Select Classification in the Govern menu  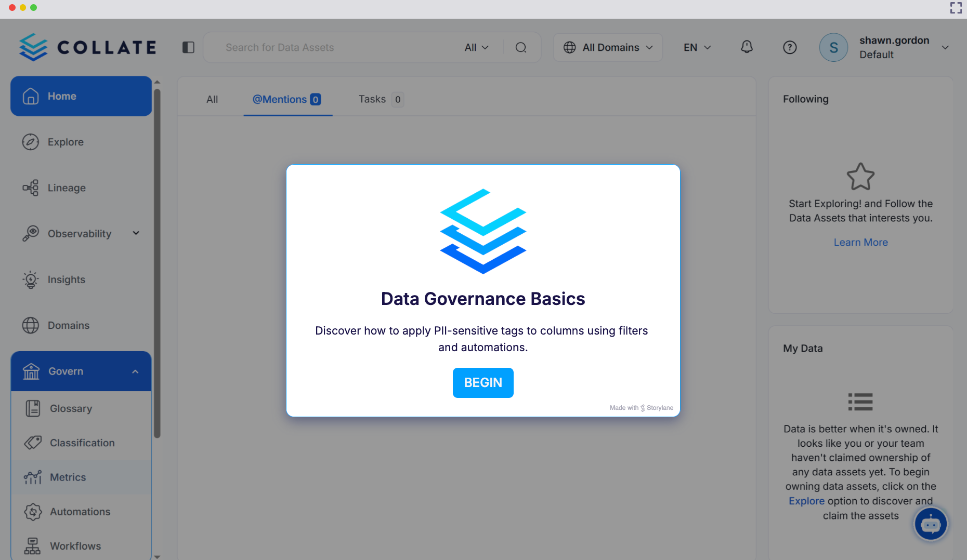tap(82, 443)
